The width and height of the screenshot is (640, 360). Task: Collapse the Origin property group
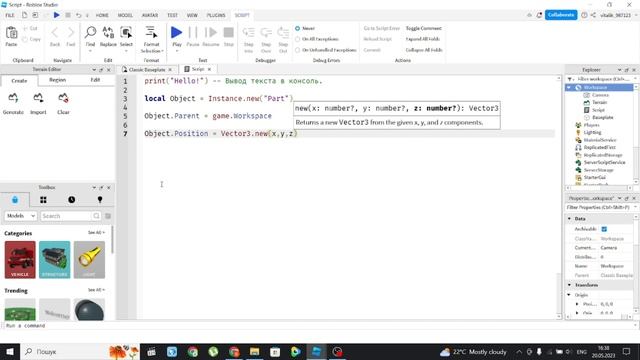(569, 295)
